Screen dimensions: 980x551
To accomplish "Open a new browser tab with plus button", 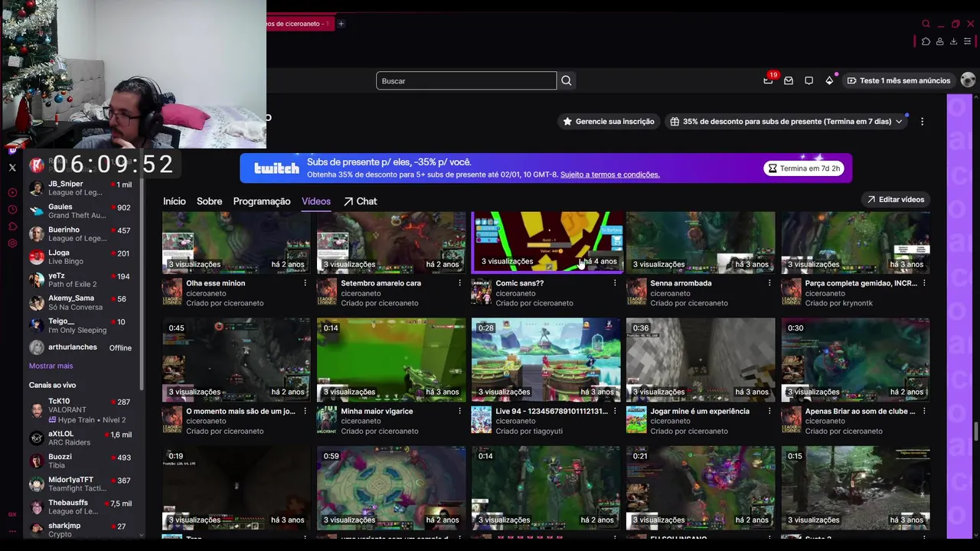I will pos(341,24).
